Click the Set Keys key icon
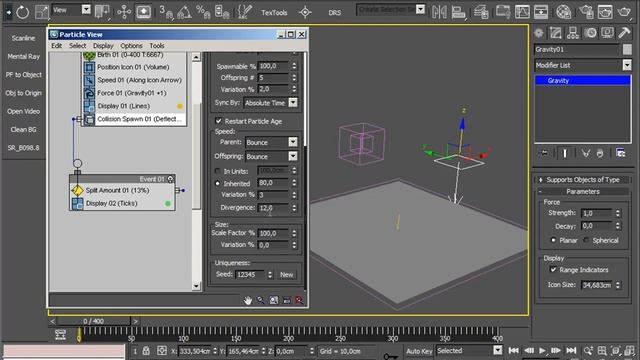 coord(390,356)
